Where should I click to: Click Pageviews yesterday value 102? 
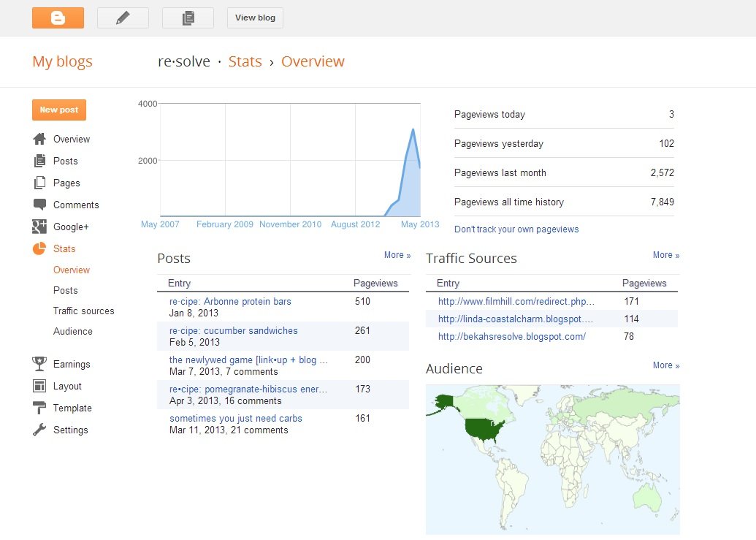pos(666,144)
